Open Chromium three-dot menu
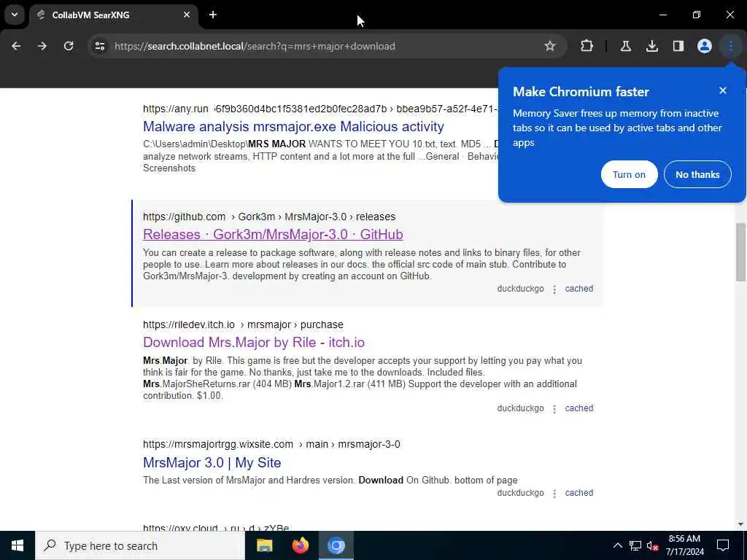 pos(731,46)
